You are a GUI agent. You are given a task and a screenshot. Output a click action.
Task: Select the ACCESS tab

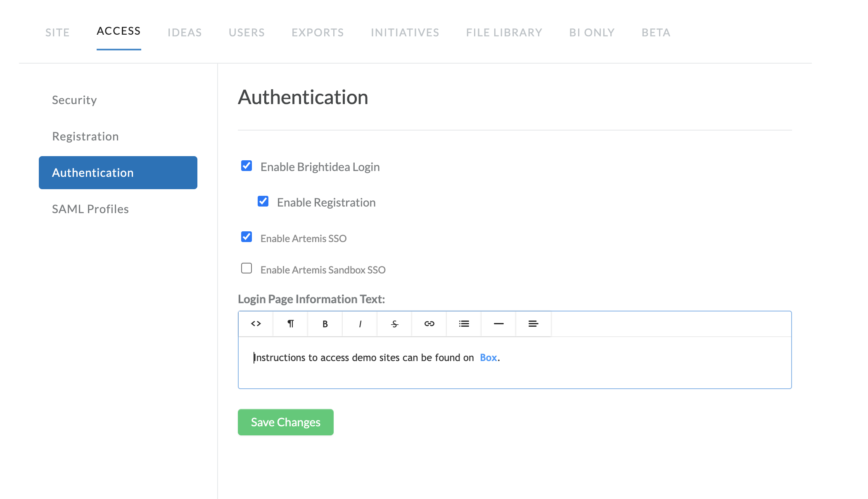point(119,31)
